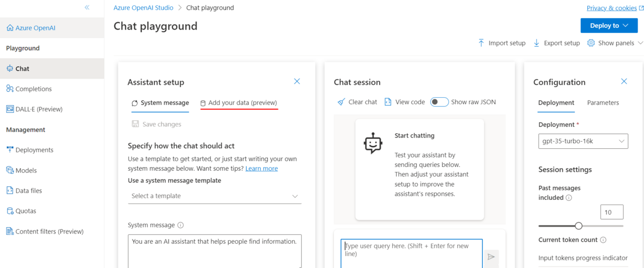Screen dimensions: 644x268
Task: Toggle the Show raw JSON switch
Action: [x=440, y=102]
